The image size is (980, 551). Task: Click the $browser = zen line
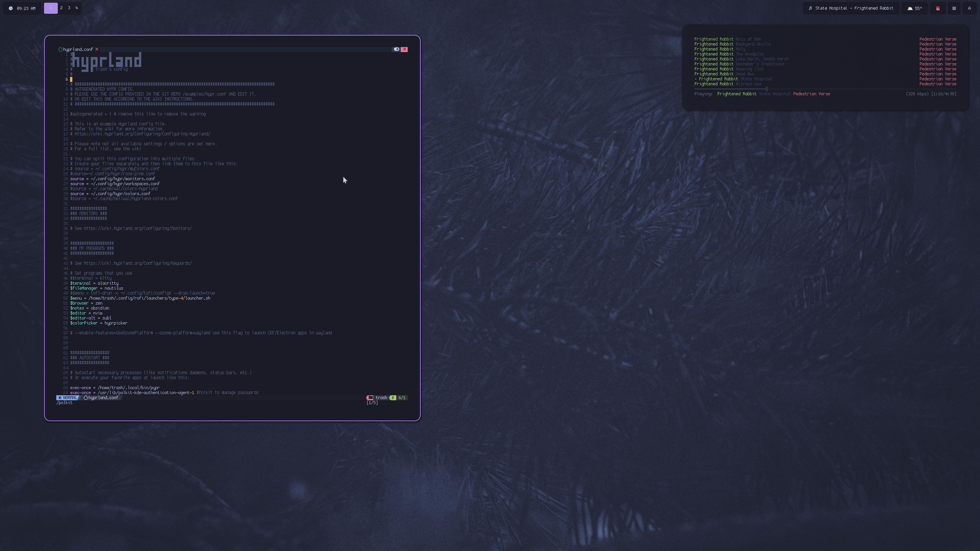(86, 303)
